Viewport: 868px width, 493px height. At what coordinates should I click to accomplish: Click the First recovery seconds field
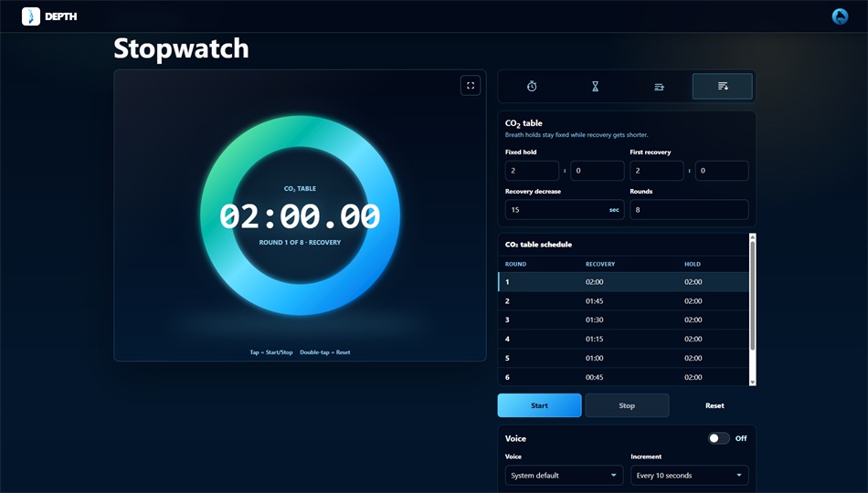click(x=722, y=171)
